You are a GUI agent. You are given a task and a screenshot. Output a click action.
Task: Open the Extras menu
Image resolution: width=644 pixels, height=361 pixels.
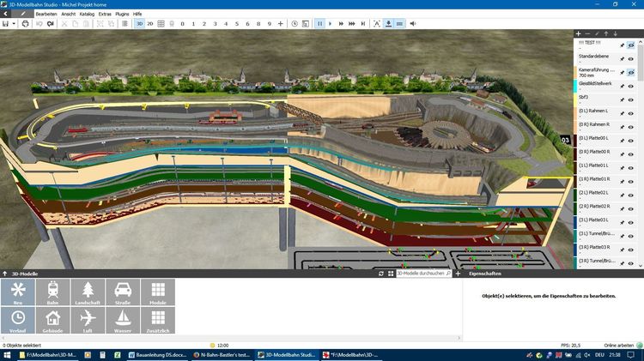[x=105, y=14]
